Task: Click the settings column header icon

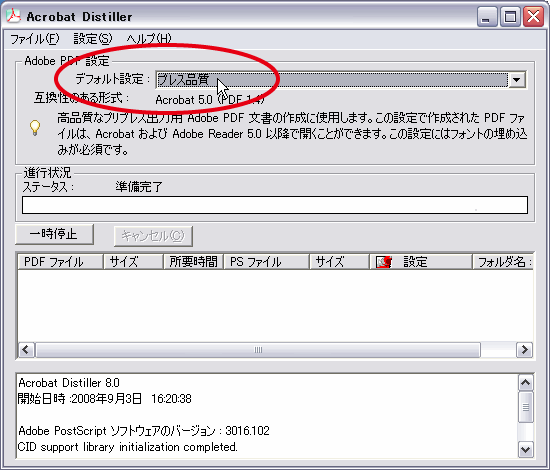Action: pyautogui.click(x=383, y=262)
